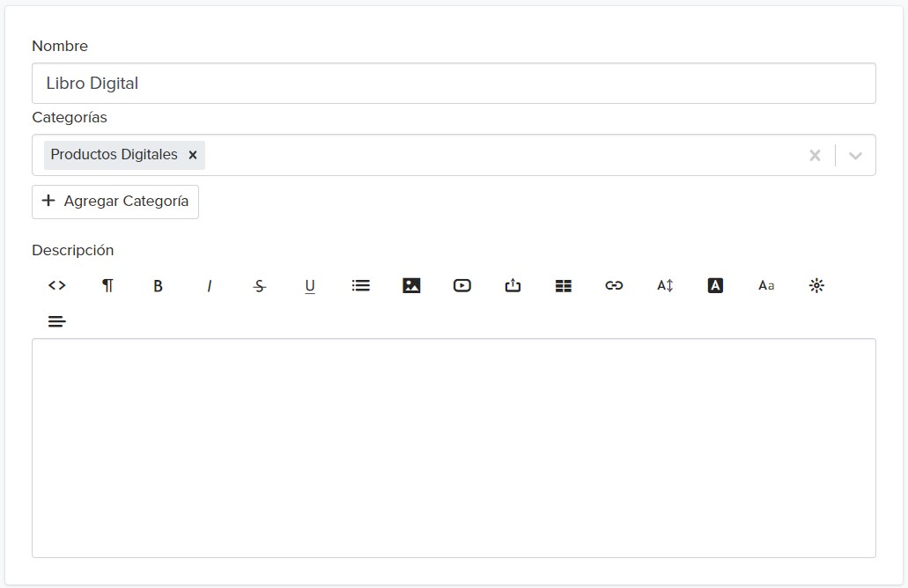Open the text color picker icon
The height and width of the screenshot is (588, 908).
click(715, 285)
